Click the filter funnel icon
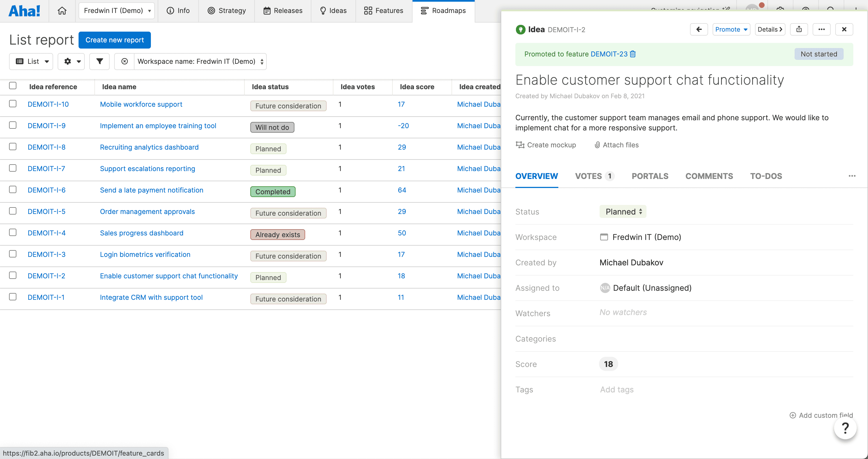The height and width of the screenshot is (459, 868). coord(99,61)
